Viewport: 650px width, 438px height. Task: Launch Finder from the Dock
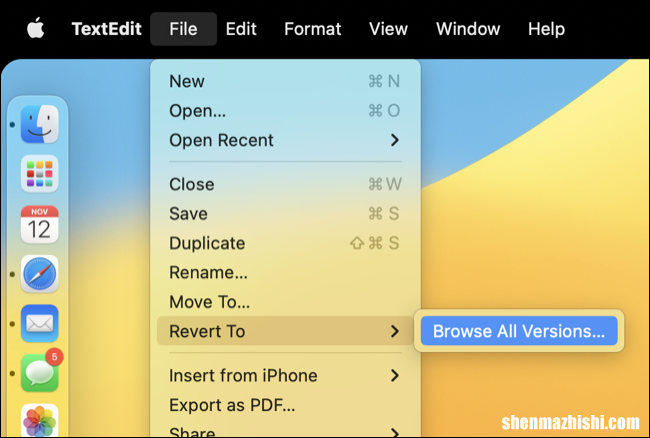click(x=40, y=124)
